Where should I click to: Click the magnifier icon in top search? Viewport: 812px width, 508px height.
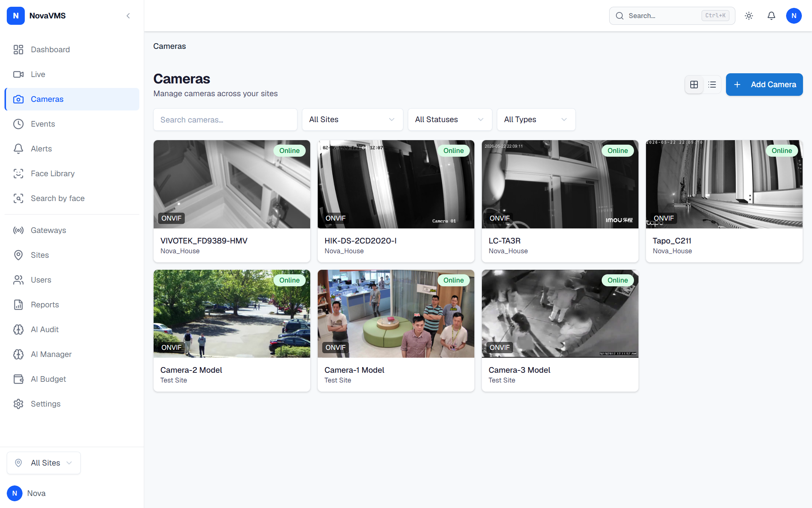click(x=620, y=16)
